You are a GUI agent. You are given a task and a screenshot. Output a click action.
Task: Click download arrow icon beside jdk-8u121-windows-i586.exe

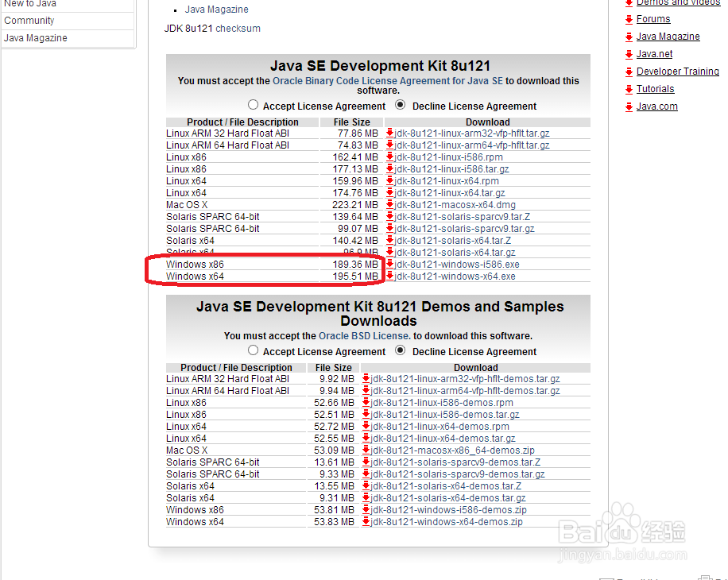pos(390,265)
